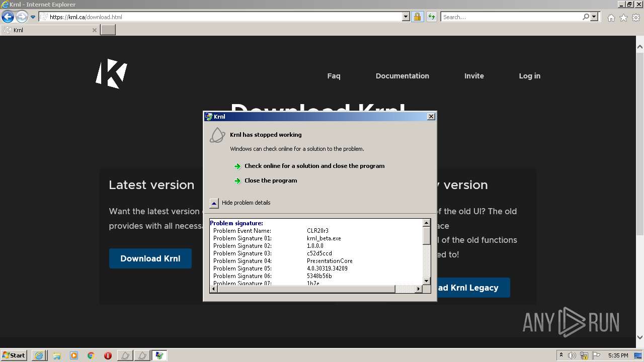The height and width of the screenshot is (362, 644).
Task: Click the krnl.ca address bar
Action: pos(224,17)
